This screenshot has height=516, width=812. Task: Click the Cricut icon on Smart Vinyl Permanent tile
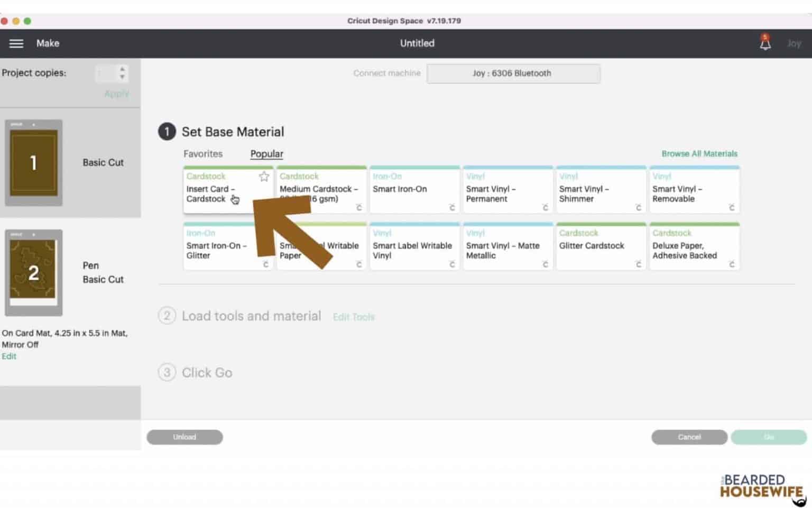pyautogui.click(x=545, y=207)
